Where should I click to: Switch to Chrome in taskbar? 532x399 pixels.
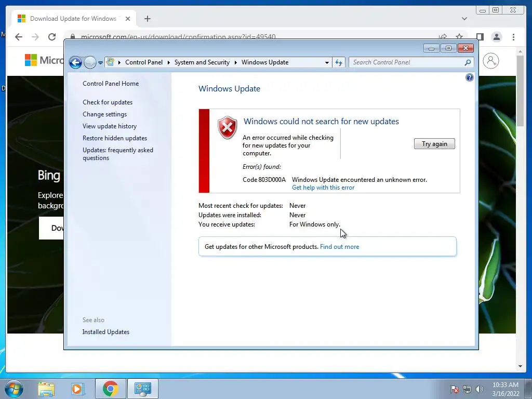point(111,389)
